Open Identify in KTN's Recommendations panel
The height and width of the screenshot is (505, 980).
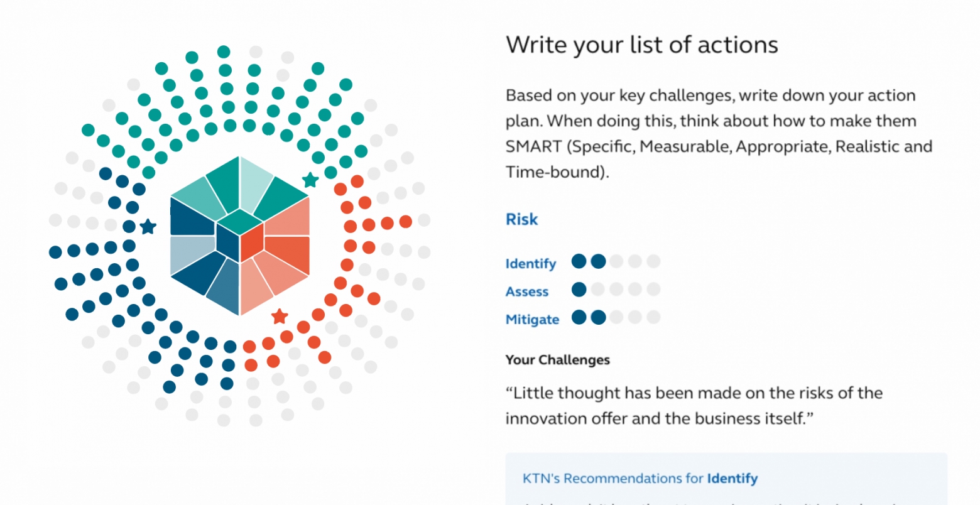pos(732,479)
